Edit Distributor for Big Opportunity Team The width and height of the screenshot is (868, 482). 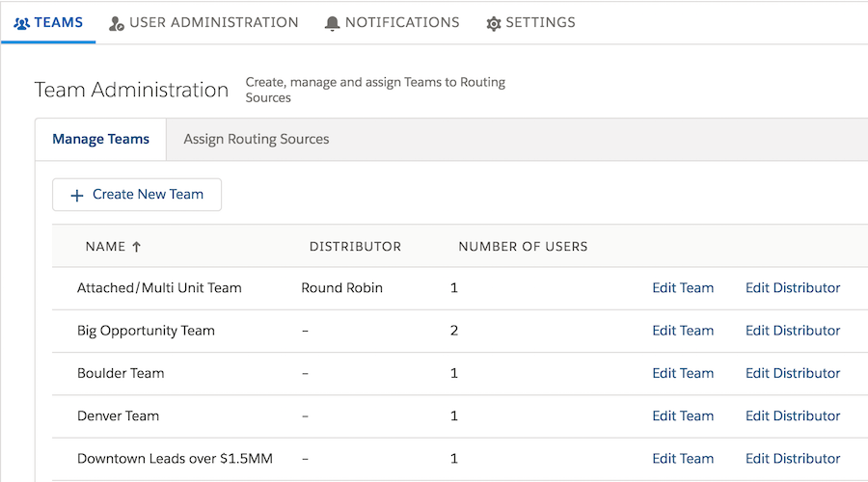pyautogui.click(x=793, y=331)
